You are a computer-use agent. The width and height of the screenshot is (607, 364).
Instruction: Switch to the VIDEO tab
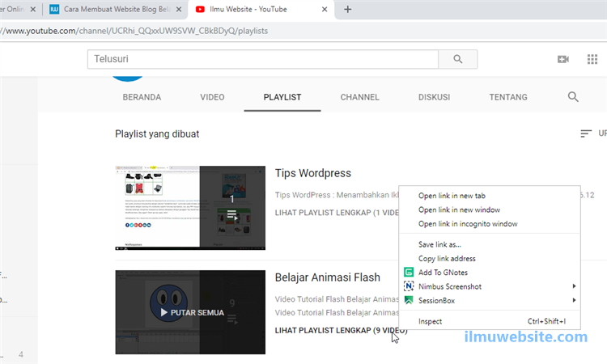coord(212,97)
